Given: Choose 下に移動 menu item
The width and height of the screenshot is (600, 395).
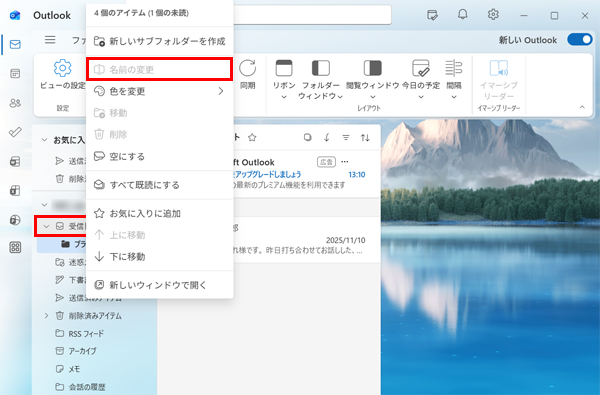Looking at the screenshot, I should (x=160, y=256).
